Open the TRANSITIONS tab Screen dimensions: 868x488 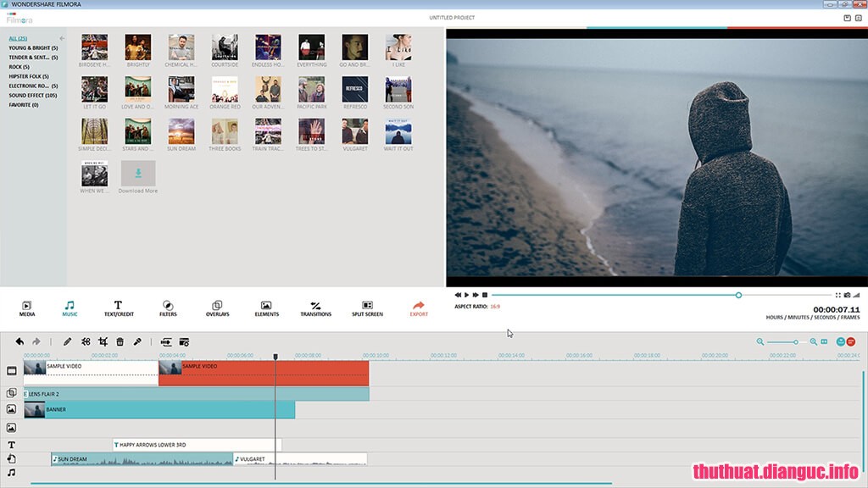tap(315, 307)
